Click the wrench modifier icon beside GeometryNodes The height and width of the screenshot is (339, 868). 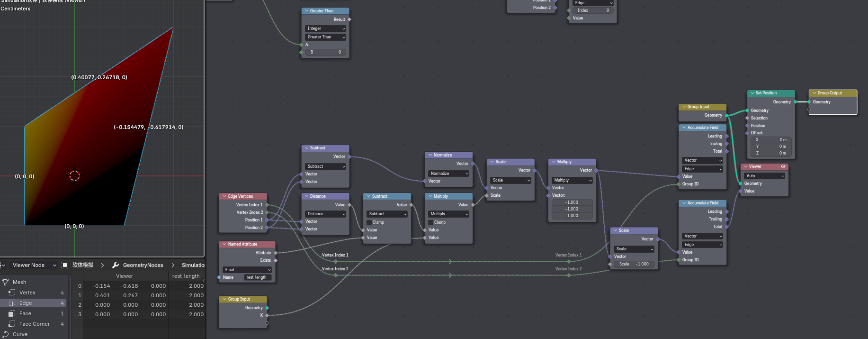coord(116,265)
